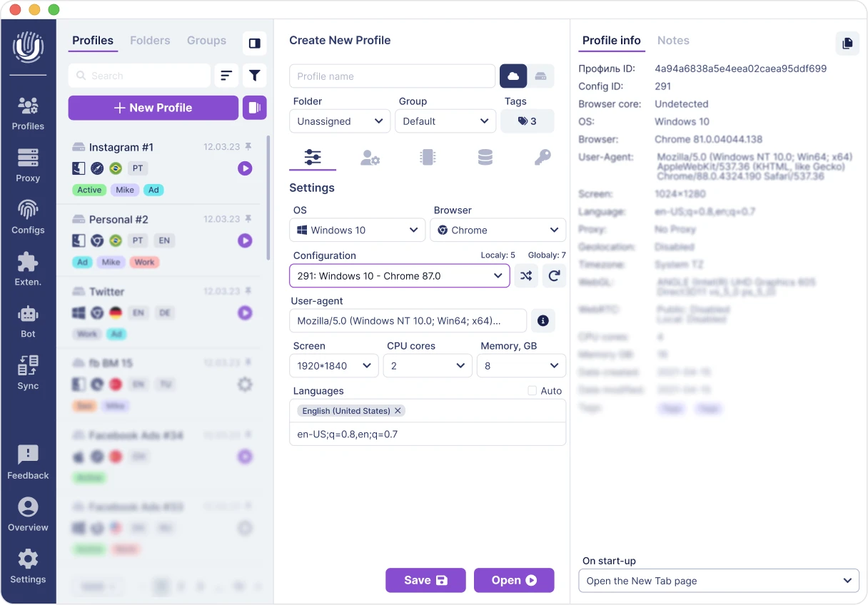The height and width of the screenshot is (605, 868).
Task: Expand the Folder Unassigned dropdown
Action: [340, 121]
